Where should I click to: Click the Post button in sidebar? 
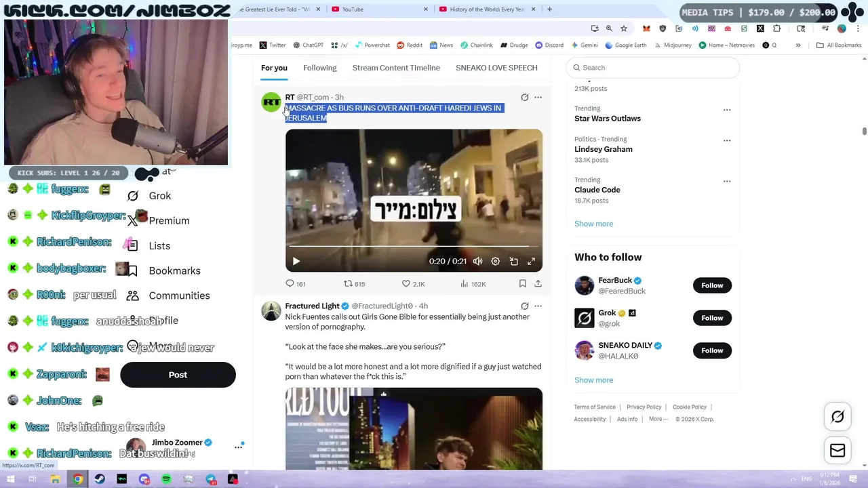click(x=178, y=375)
